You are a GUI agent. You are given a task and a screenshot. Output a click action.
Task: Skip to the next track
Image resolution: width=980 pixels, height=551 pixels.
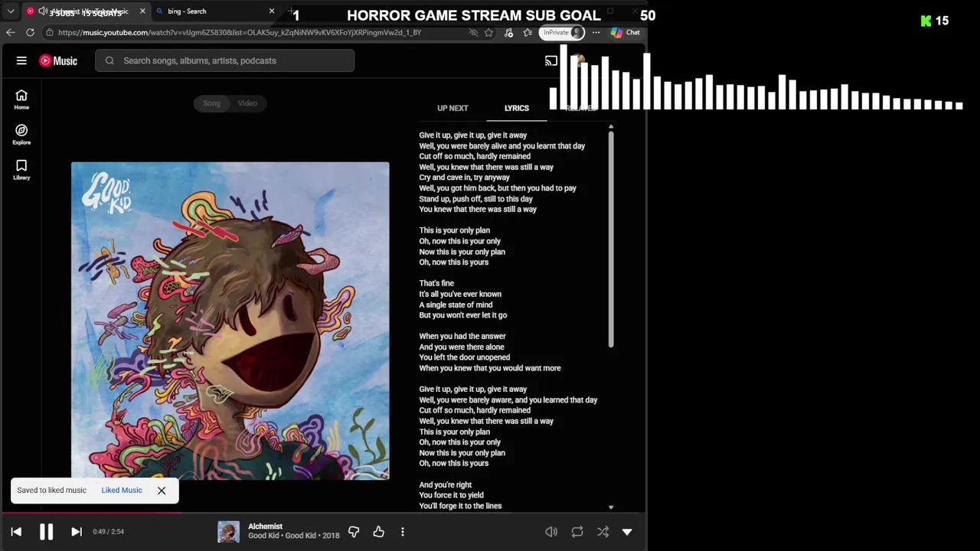(x=76, y=532)
